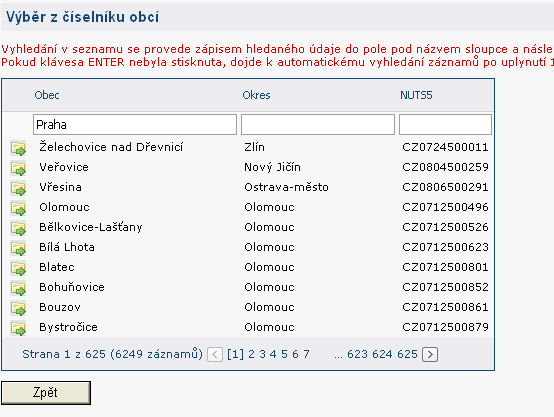Sort by the NUTS5 column header
The height and width of the screenshot is (417, 554).
point(416,95)
